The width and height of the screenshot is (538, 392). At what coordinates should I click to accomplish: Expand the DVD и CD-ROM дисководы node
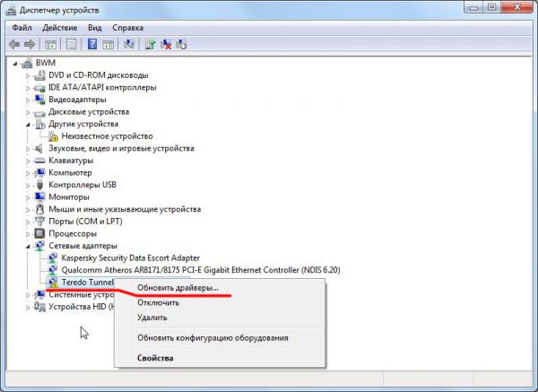point(28,75)
